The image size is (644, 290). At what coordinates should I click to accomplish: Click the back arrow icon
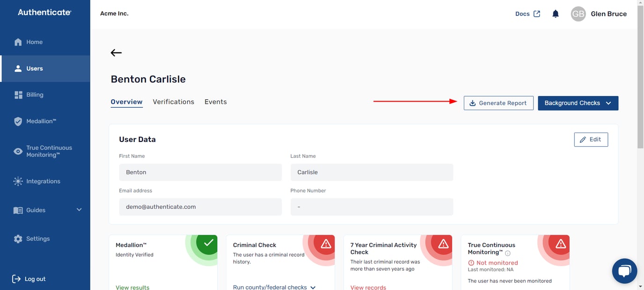116,53
